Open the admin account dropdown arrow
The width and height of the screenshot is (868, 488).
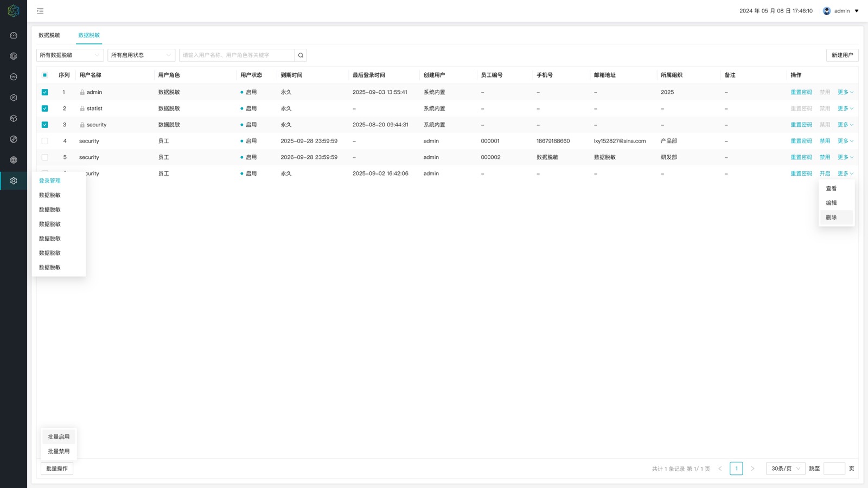coord(857,11)
